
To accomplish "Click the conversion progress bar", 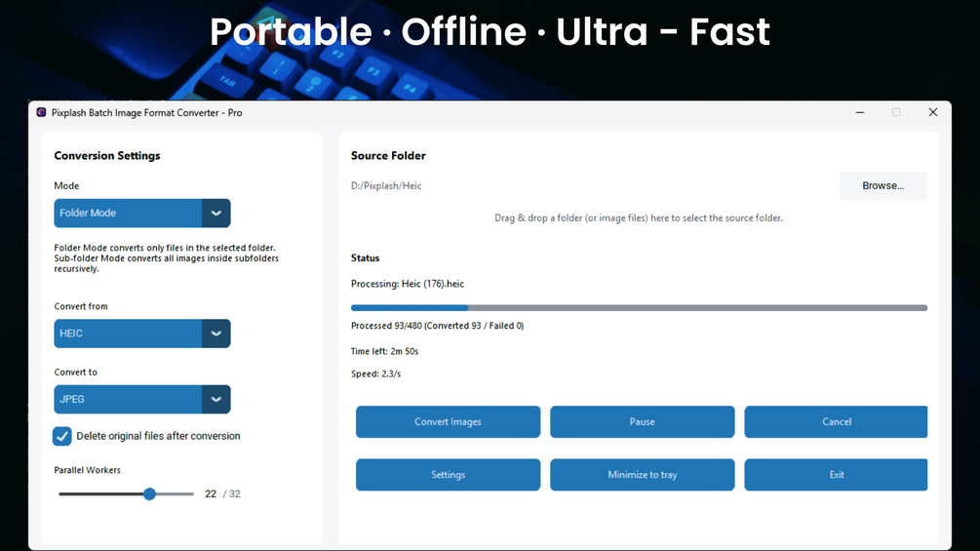I will tap(639, 308).
